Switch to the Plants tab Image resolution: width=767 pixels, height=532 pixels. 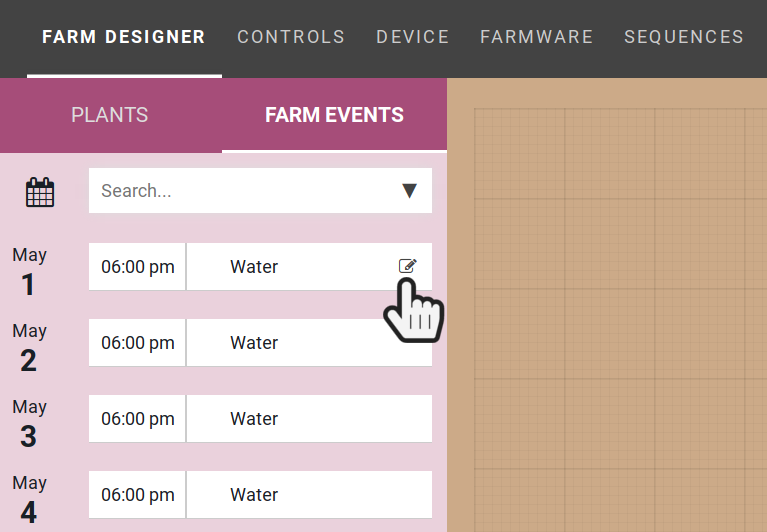tap(110, 115)
